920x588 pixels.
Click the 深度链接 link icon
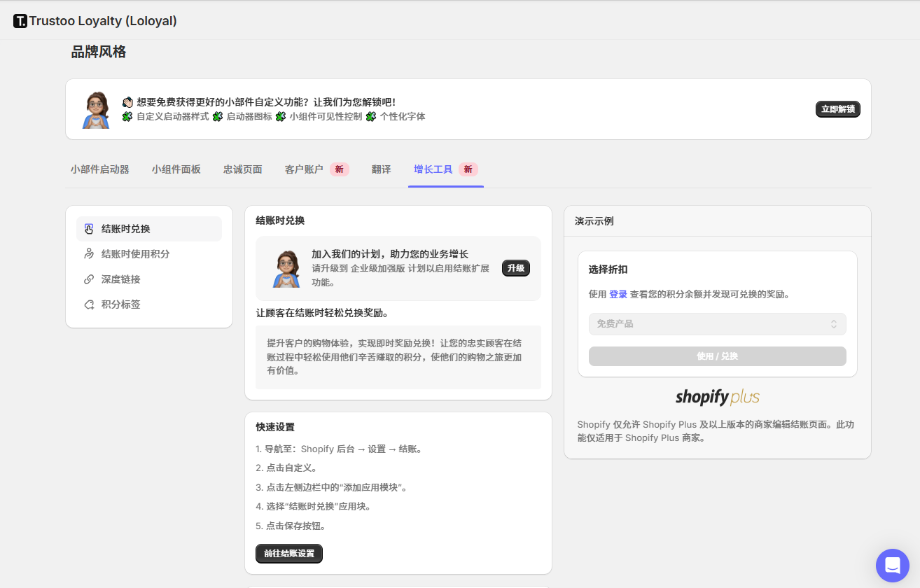(x=89, y=279)
